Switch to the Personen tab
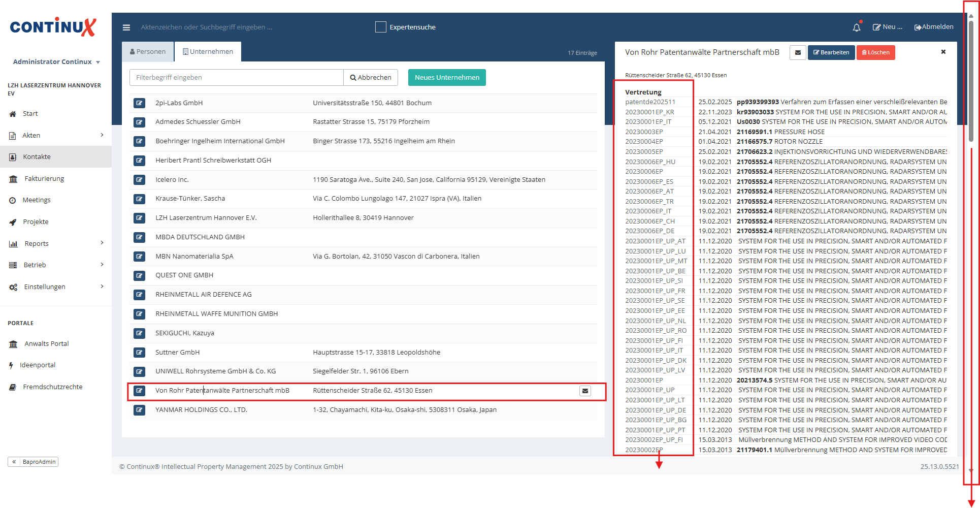980x508 pixels. 148,52
